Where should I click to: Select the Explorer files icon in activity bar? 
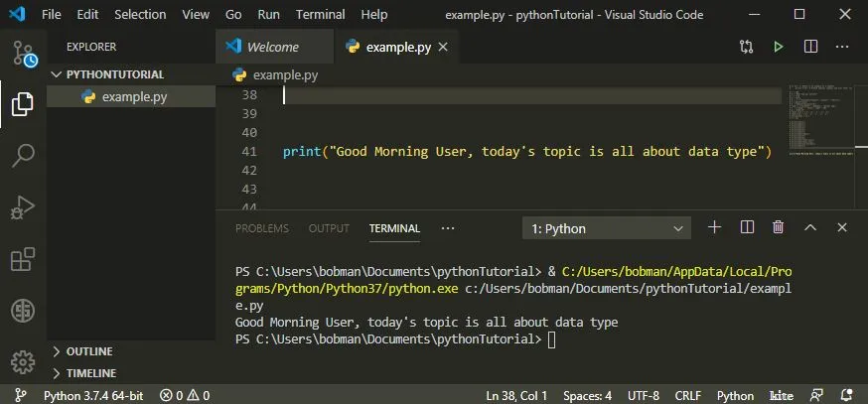click(x=22, y=104)
